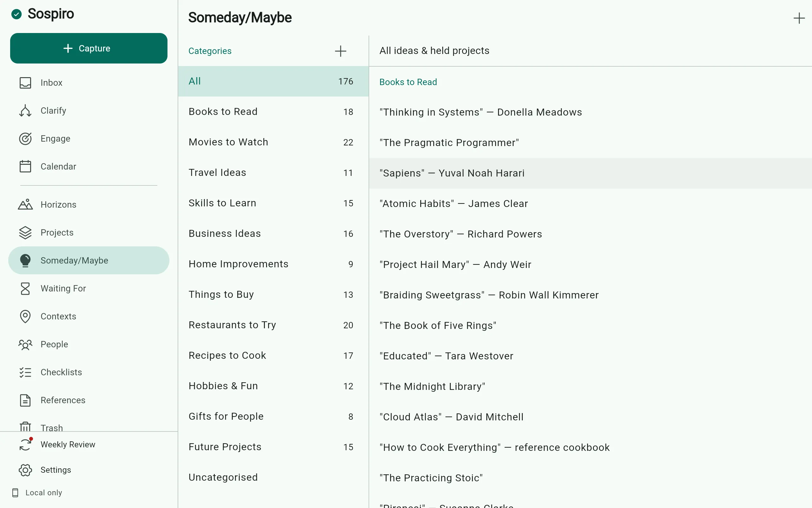Image resolution: width=812 pixels, height=508 pixels.
Task: Add a new category with plus icon
Action: click(x=340, y=51)
